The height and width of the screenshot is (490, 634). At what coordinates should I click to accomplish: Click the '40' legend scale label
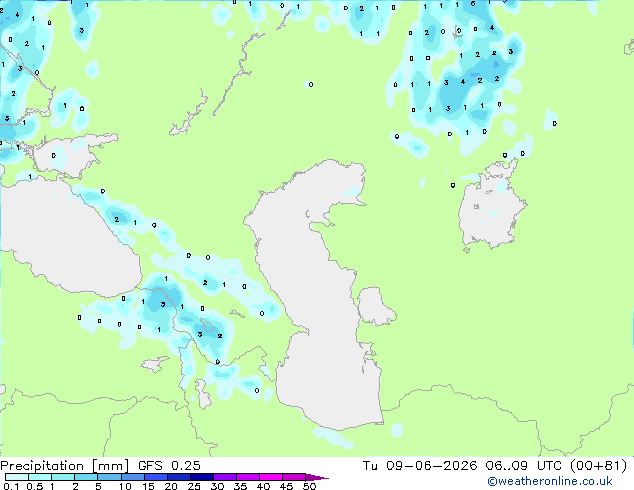click(263, 486)
